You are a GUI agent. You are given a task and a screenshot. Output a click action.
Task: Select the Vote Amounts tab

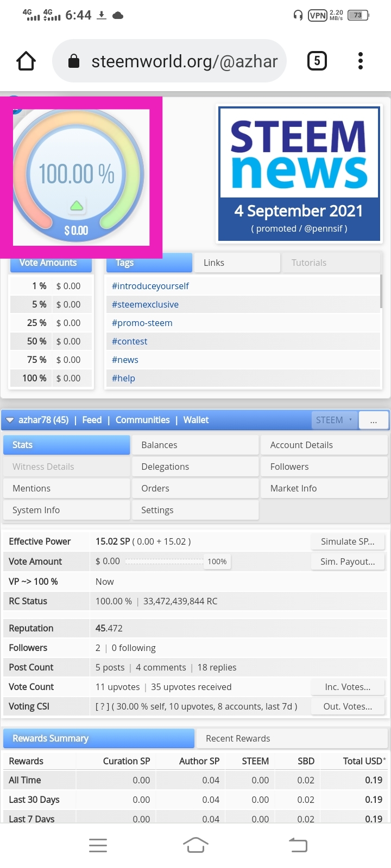[x=51, y=263]
